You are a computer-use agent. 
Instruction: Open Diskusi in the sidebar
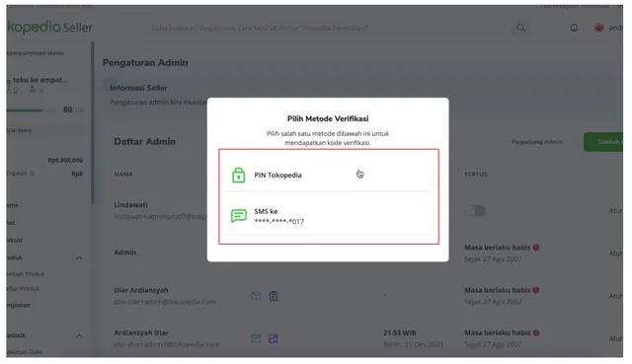[15, 240]
